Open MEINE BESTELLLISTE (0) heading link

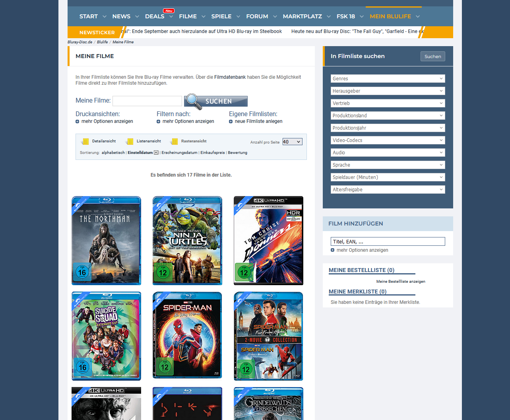click(361, 270)
